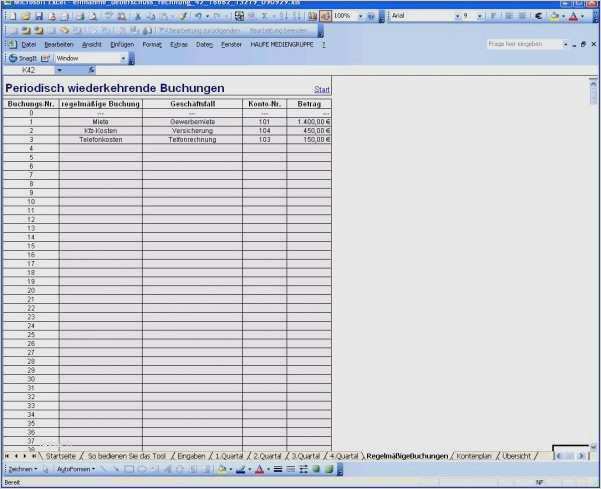Click the last sheet navigation arrow

(34, 456)
